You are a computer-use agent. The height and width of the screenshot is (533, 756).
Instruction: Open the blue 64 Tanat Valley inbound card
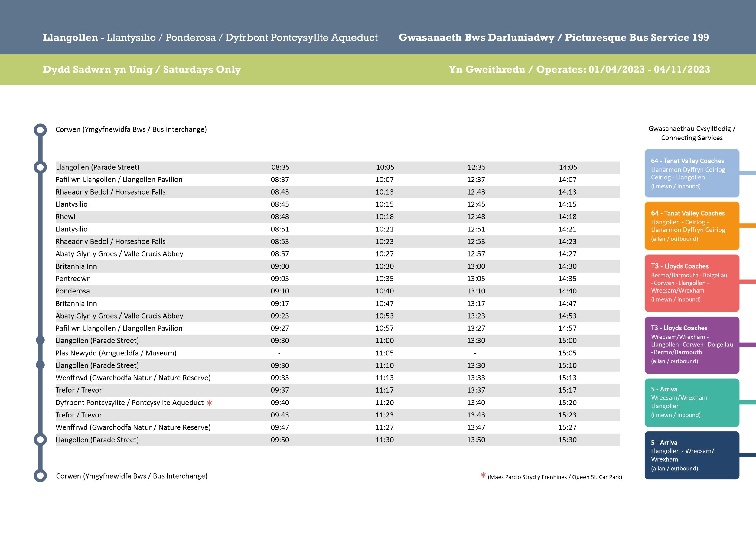coord(692,173)
